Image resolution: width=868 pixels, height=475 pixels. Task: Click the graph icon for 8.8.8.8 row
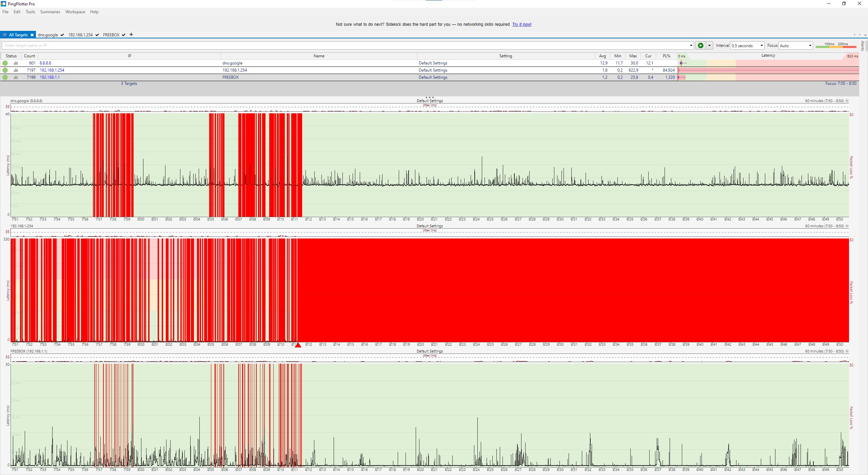(x=16, y=63)
